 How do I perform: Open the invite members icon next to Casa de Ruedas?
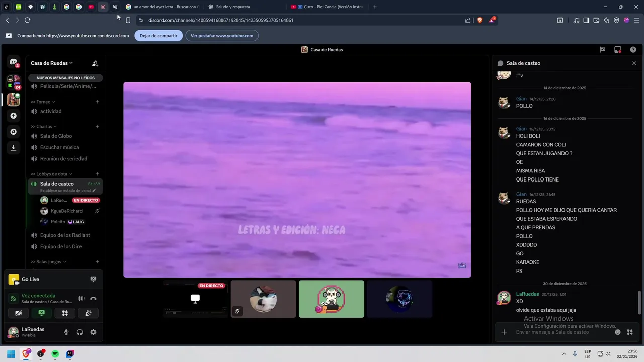click(95, 63)
